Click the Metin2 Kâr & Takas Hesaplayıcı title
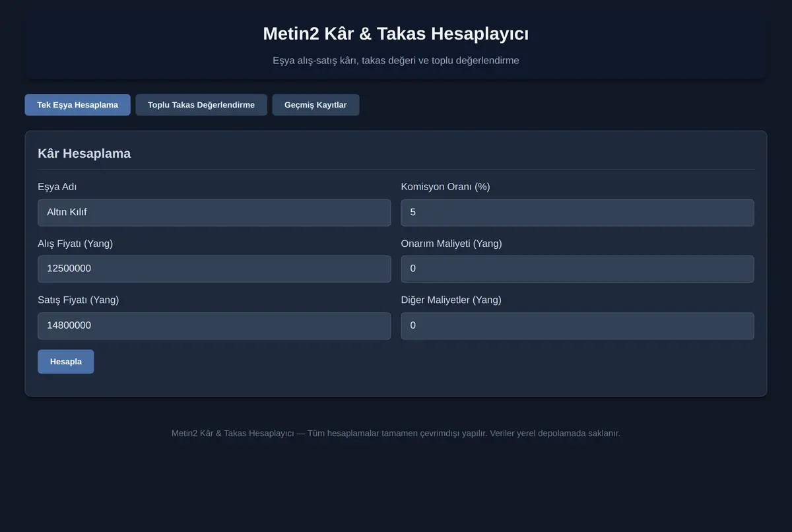The image size is (792, 532). tap(396, 34)
